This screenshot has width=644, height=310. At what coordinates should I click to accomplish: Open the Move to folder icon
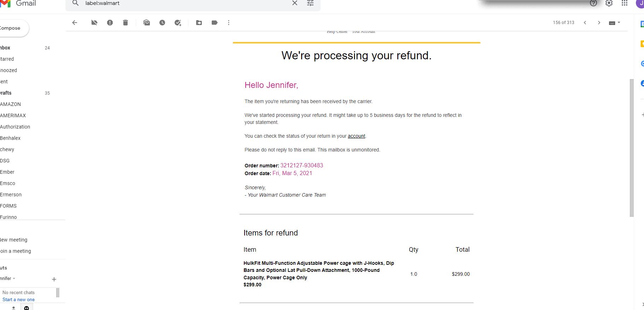coord(199,23)
